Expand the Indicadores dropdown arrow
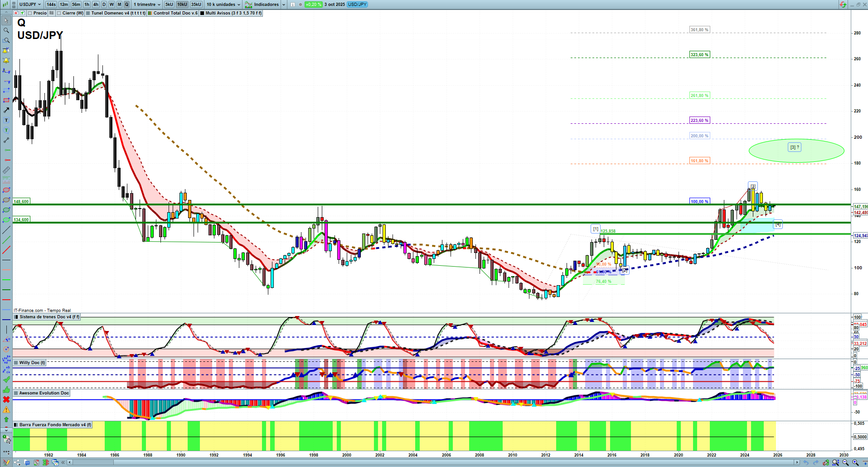 point(284,5)
